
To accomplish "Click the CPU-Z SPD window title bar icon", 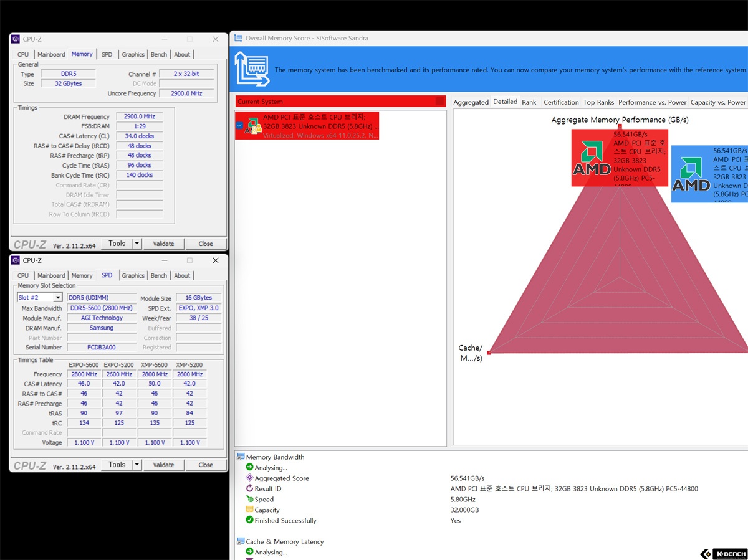I will click(x=16, y=260).
